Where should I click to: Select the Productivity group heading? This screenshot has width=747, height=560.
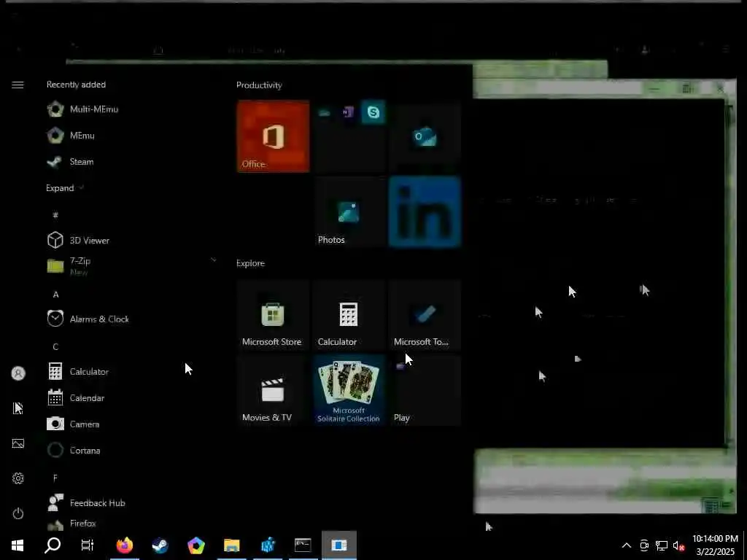click(259, 85)
